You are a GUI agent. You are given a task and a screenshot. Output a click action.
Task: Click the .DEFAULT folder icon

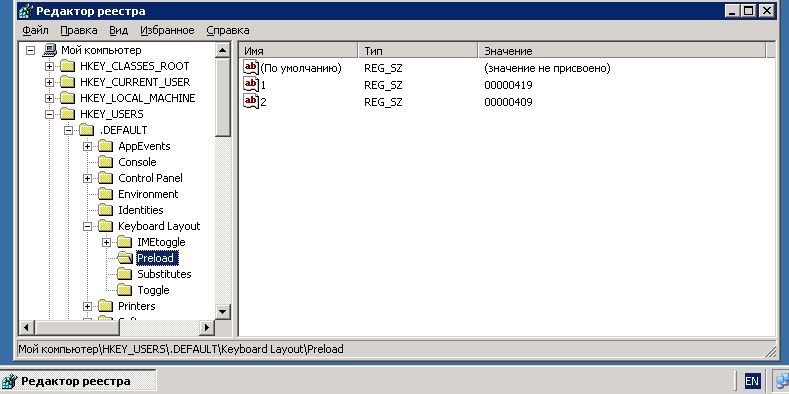point(87,130)
